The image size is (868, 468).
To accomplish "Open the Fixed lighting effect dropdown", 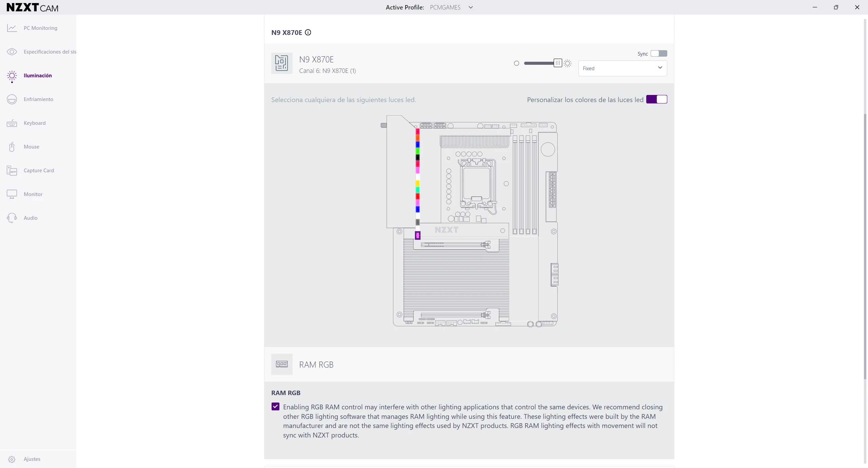I will pyautogui.click(x=623, y=68).
